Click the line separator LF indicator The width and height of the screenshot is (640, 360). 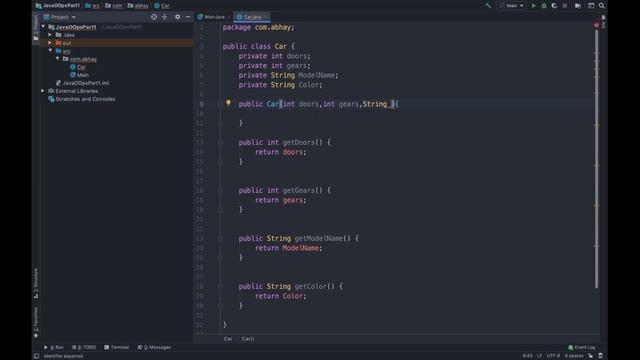click(539, 356)
